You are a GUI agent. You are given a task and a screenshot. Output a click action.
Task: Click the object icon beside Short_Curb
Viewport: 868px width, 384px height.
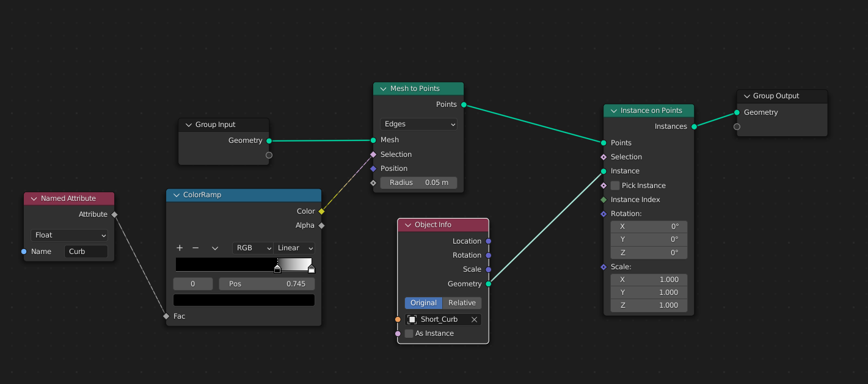click(412, 319)
